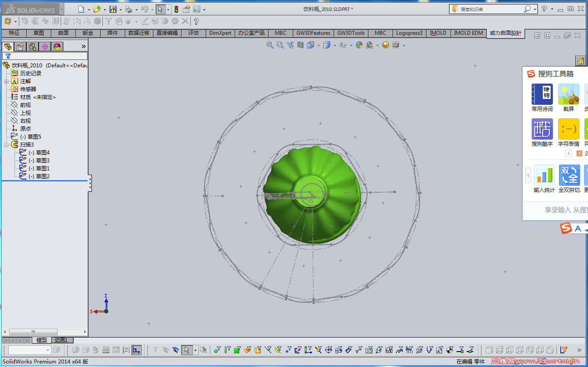Image resolution: width=588 pixels, height=367 pixels.
Task: Open the home icon on the right task pane
Action: pyautogui.click(x=581, y=61)
